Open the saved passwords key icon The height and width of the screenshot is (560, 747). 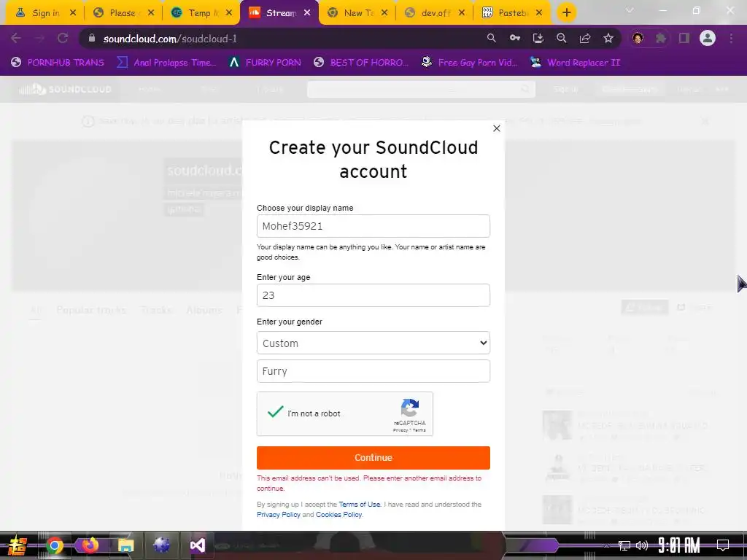click(515, 38)
